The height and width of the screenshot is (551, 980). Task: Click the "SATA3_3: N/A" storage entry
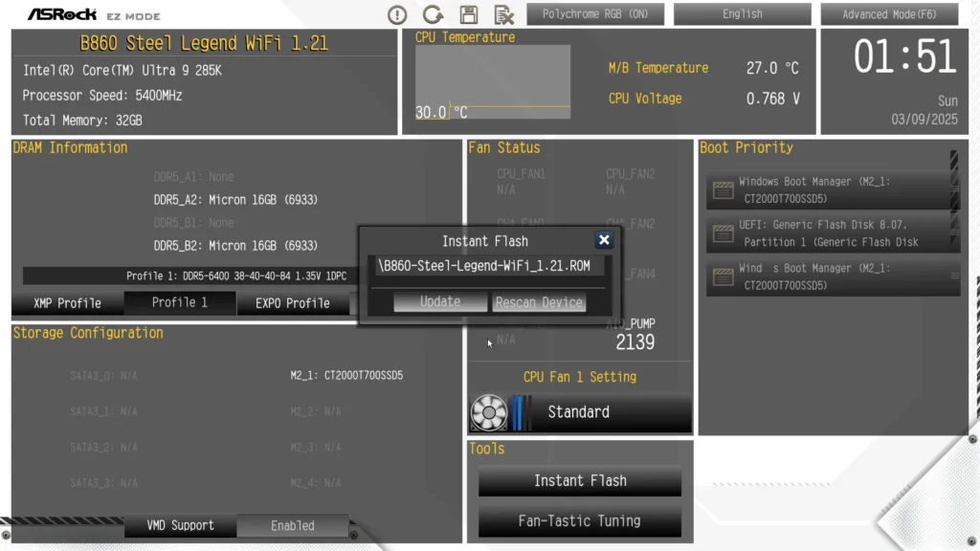pyautogui.click(x=103, y=483)
